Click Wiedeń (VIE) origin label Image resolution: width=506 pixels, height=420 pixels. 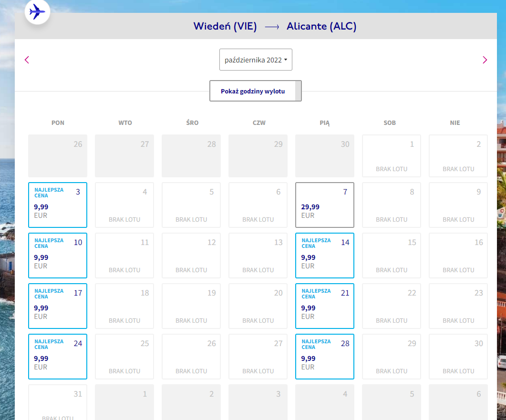click(x=225, y=26)
